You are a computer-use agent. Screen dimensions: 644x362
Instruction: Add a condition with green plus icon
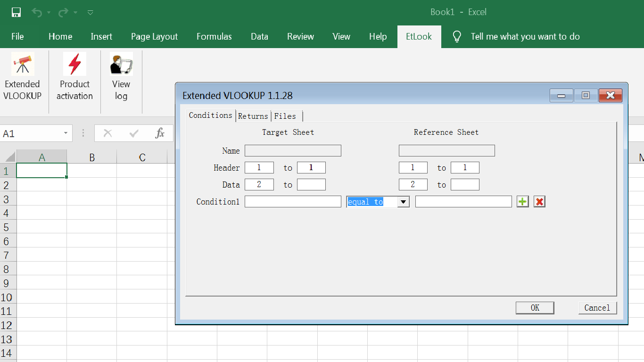click(522, 202)
